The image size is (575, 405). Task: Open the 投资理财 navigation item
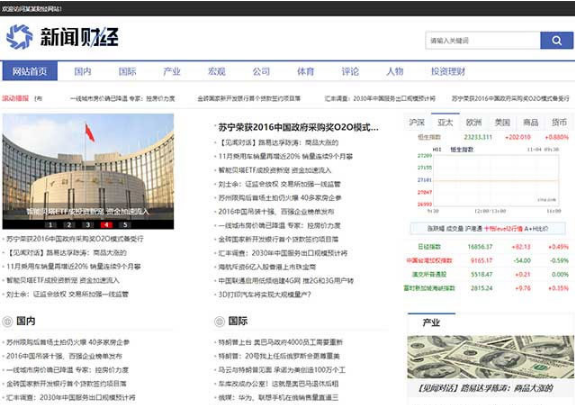coord(448,71)
